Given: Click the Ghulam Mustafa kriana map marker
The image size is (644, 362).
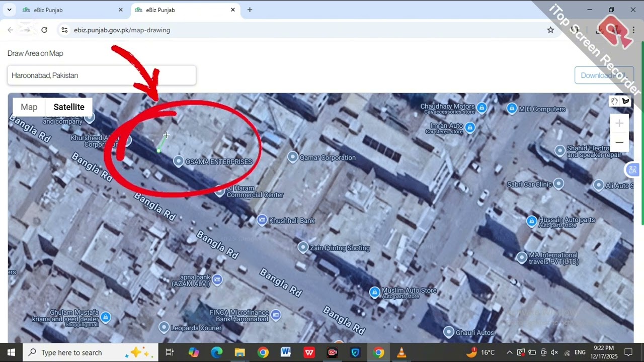Looking at the screenshot, I should click(x=106, y=317).
